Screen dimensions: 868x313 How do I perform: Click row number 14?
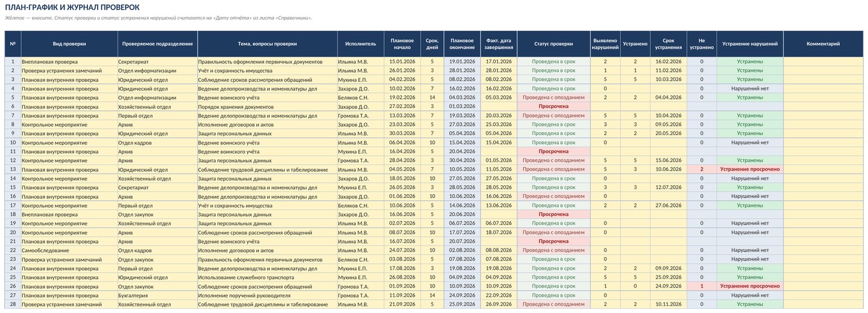[x=13, y=179]
